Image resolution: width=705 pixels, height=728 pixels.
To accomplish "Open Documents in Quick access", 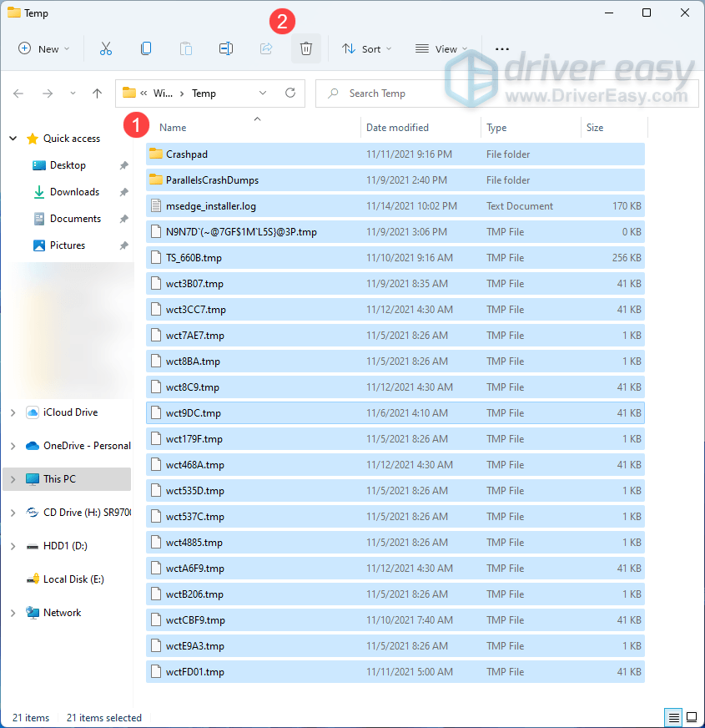I will [x=75, y=219].
